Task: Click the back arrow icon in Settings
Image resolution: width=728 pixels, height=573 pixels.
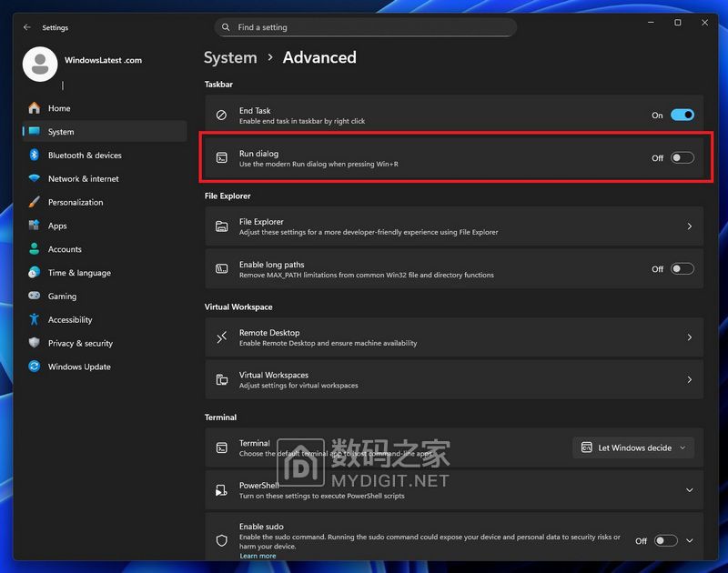Action: point(27,27)
